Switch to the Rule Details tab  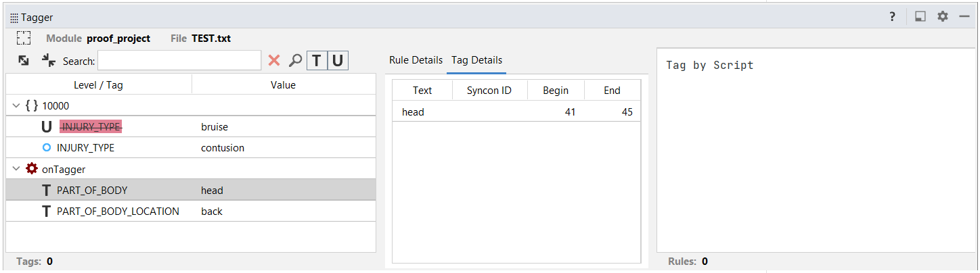[416, 60]
